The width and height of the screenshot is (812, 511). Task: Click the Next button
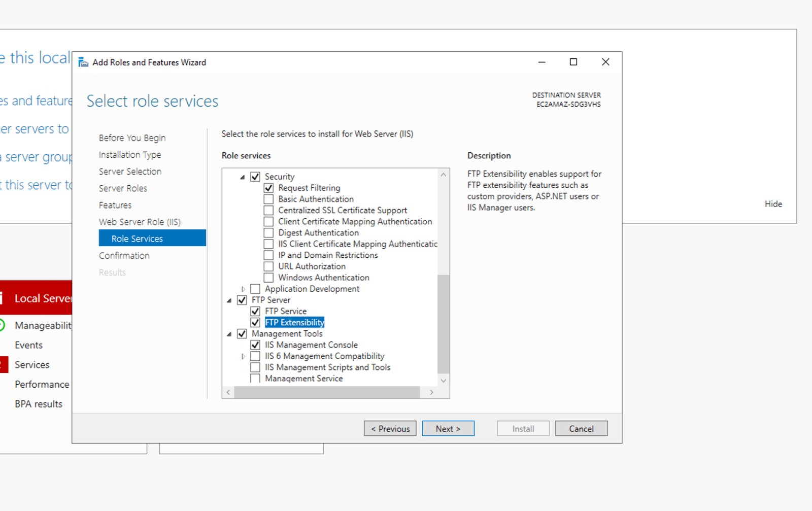coord(448,428)
